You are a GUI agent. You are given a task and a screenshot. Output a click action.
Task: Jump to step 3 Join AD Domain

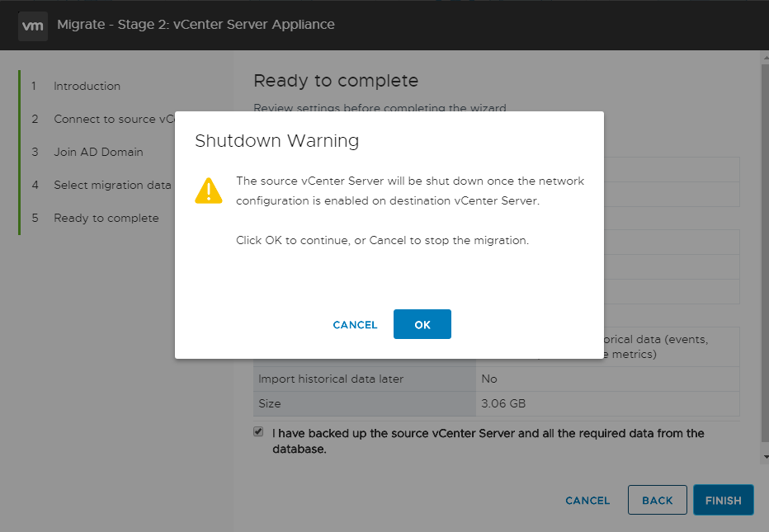click(x=98, y=152)
